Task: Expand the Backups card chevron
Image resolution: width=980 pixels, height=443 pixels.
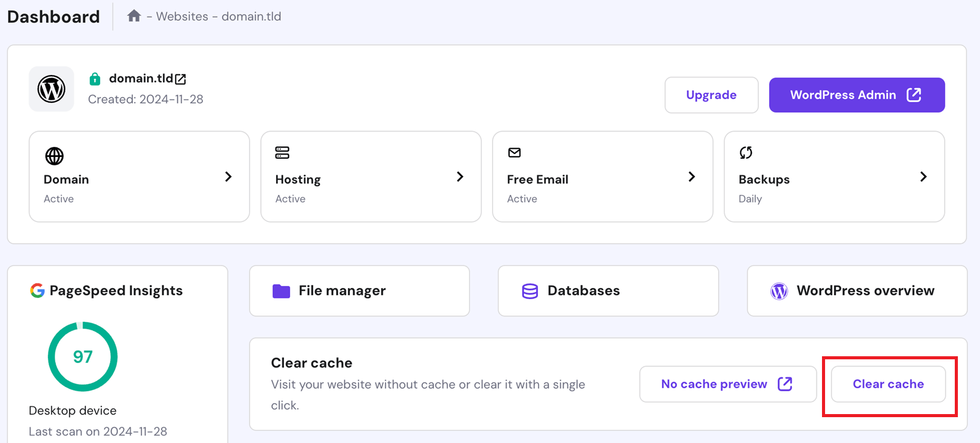Action: coord(923,177)
